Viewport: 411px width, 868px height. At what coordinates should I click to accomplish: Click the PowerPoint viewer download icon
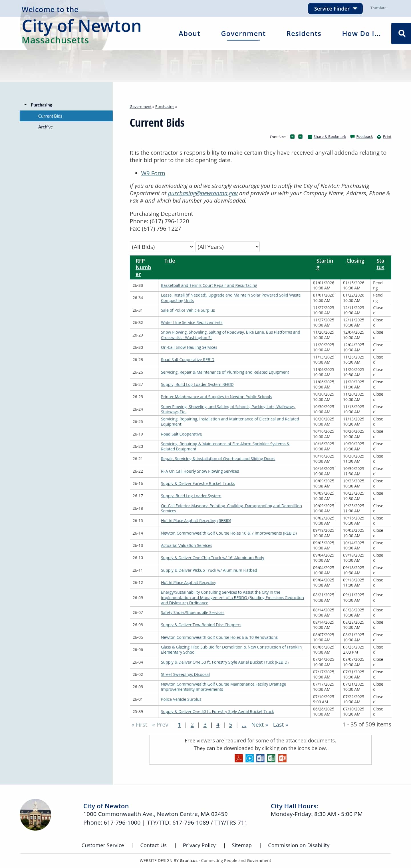pyautogui.click(x=282, y=758)
